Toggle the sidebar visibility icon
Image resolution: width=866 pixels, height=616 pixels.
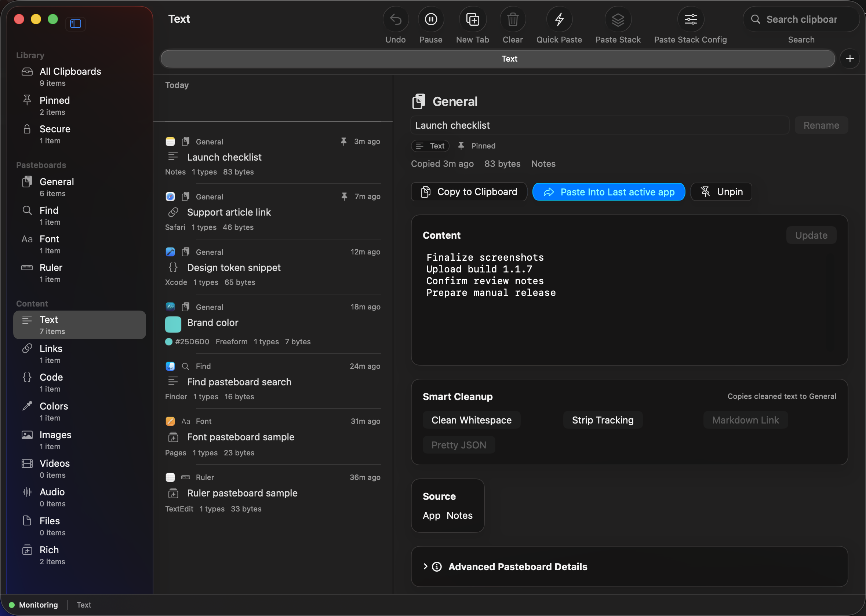76,23
